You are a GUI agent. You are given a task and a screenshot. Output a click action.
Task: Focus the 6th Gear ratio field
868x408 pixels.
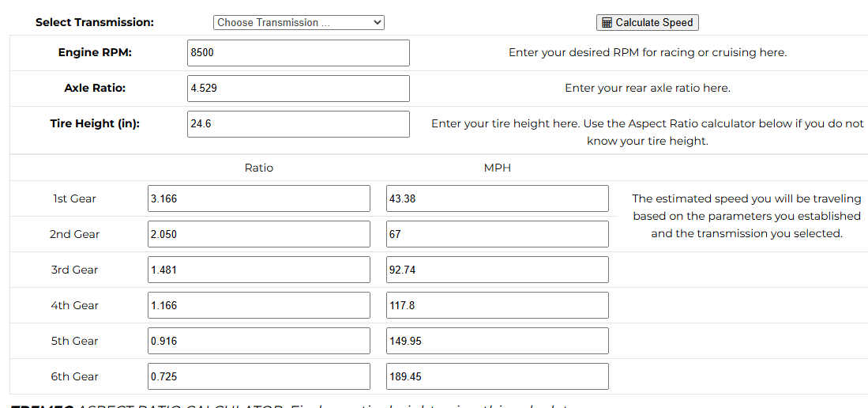click(258, 377)
